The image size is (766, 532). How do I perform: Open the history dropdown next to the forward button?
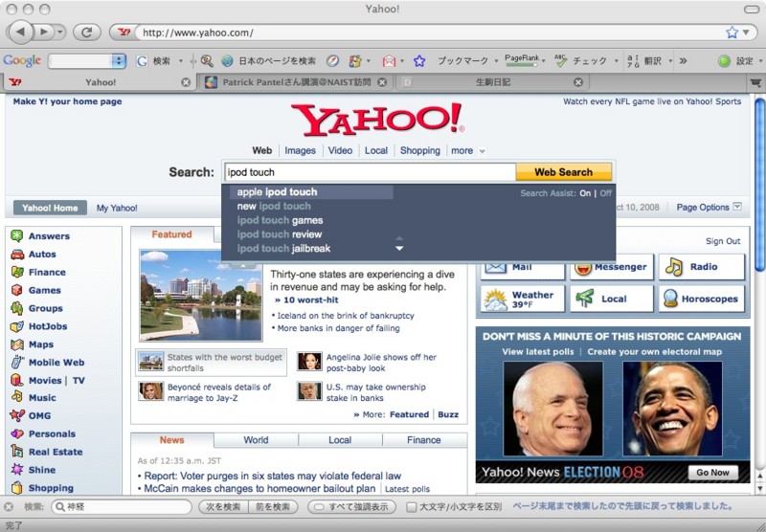coord(59,33)
